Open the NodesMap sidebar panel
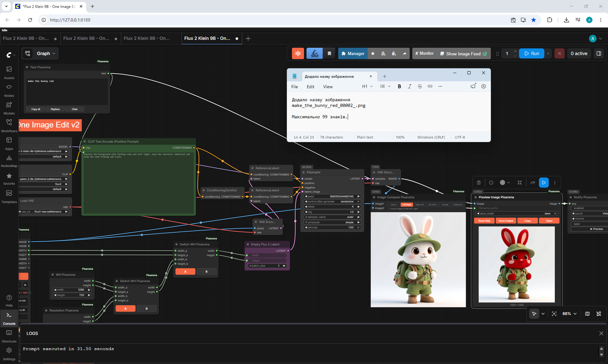Viewport: 608px width, 364px height. pos(9,161)
